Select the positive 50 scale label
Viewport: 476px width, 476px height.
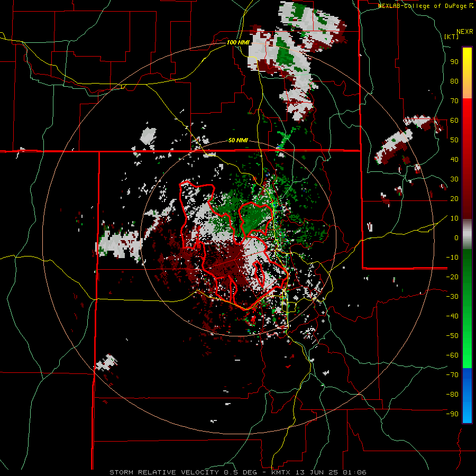tap(454, 140)
